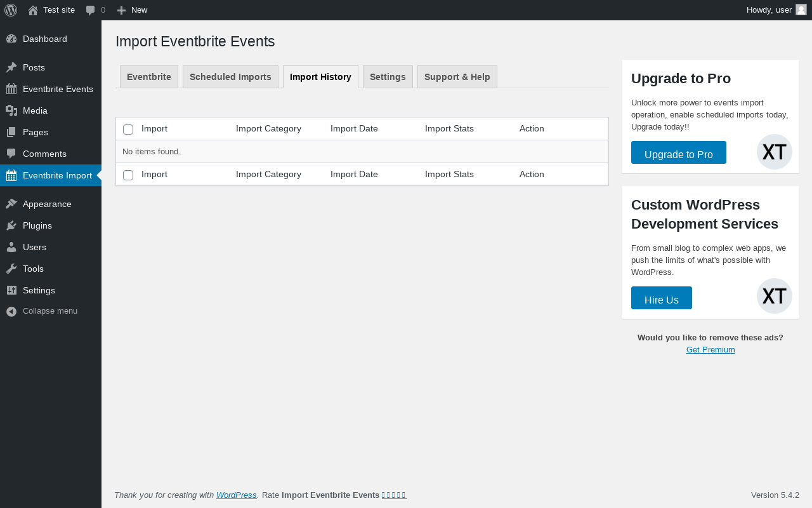Open the WordPress logo menu
This screenshot has height=508, width=812.
[x=11, y=10]
